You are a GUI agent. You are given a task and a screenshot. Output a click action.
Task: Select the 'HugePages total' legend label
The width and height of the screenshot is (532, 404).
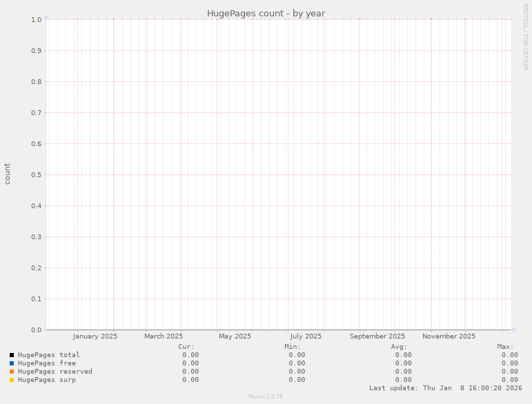49,355
